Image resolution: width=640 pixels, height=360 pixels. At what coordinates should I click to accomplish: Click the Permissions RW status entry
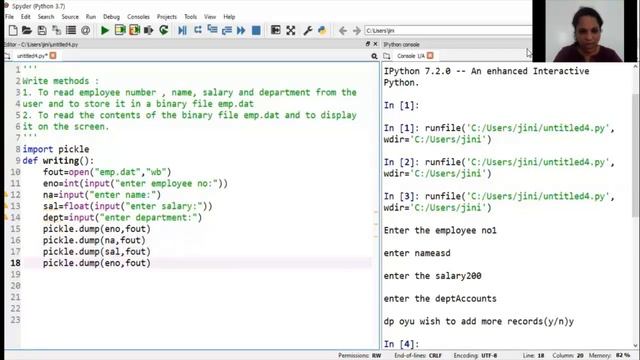point(360,356)
